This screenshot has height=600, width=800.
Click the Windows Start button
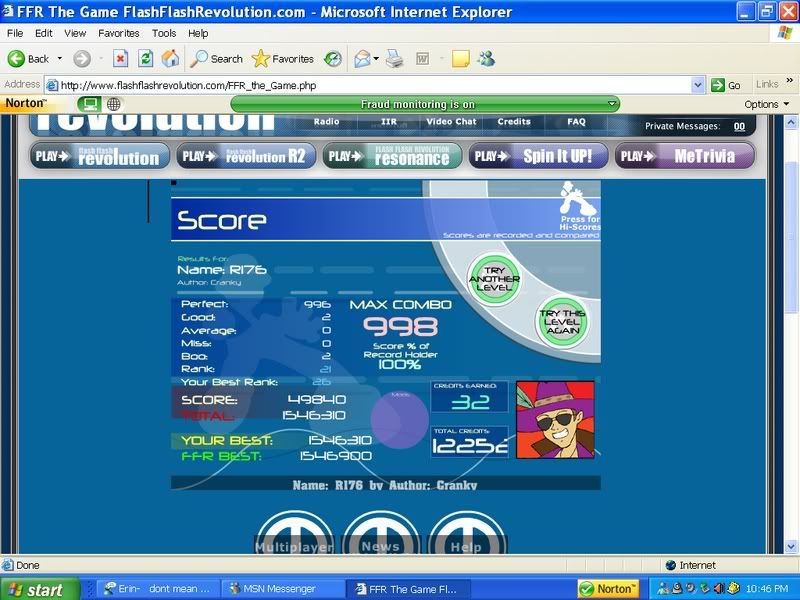[x=34, y=589]
